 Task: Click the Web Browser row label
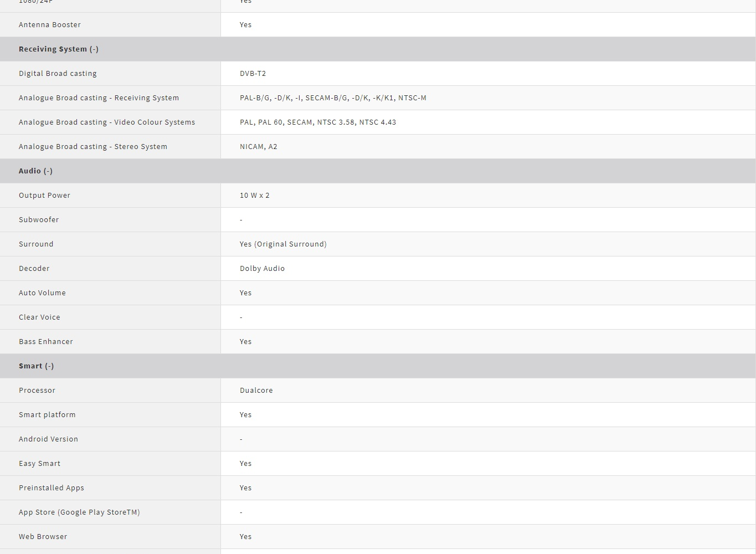pos(43,537)
